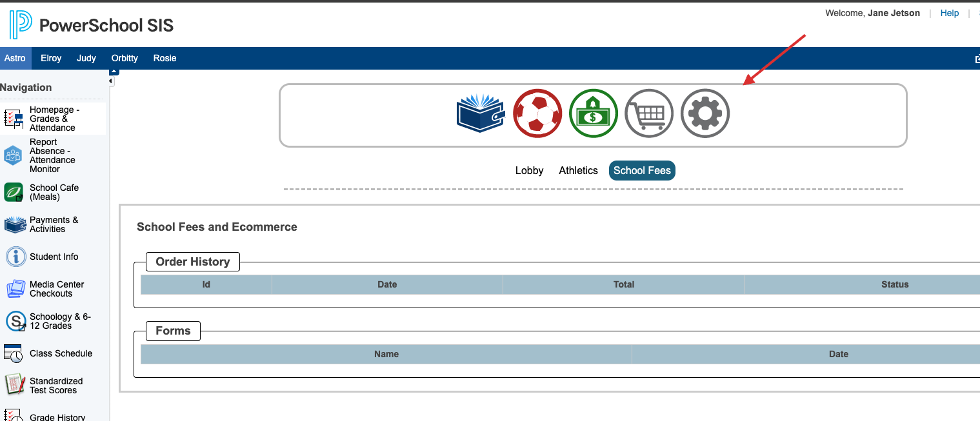
Task: Select the School Fees tab
Action: 642,170
